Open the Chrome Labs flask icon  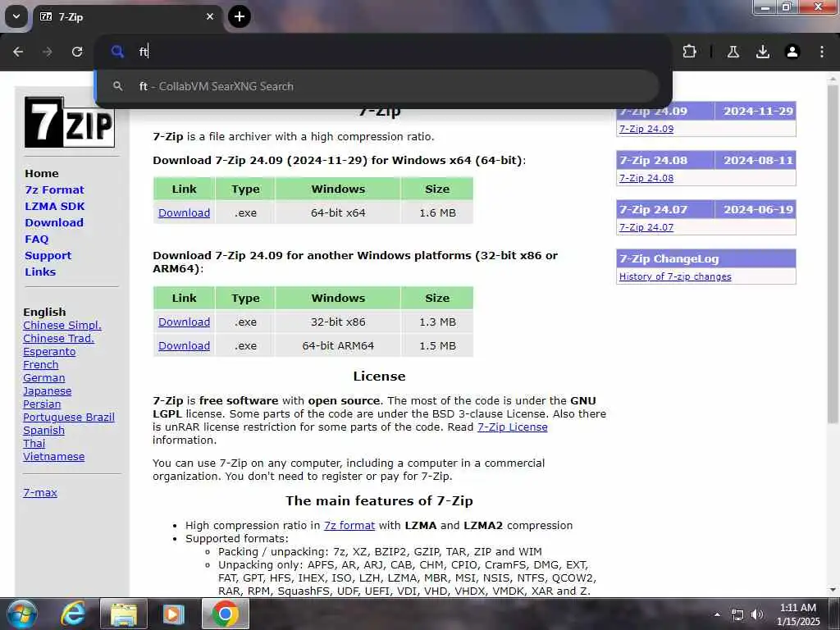click(733, 52)
